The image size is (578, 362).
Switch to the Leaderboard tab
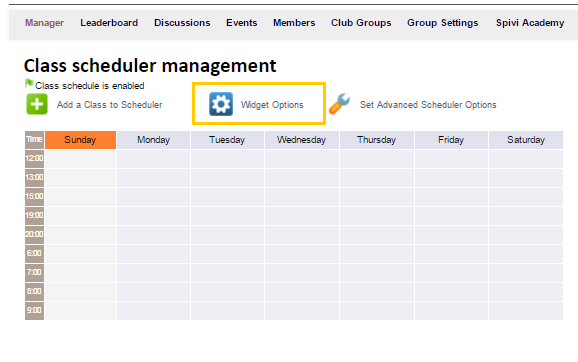tap(109, 23)
